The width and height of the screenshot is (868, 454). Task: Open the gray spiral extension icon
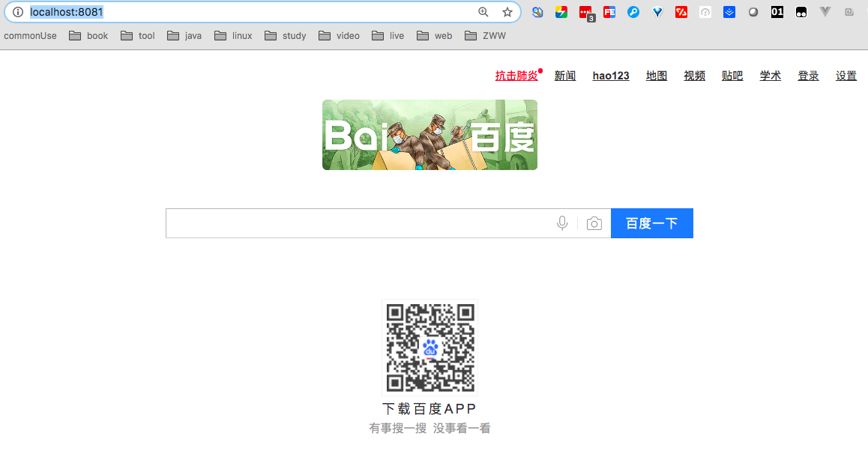coord(849,12)
